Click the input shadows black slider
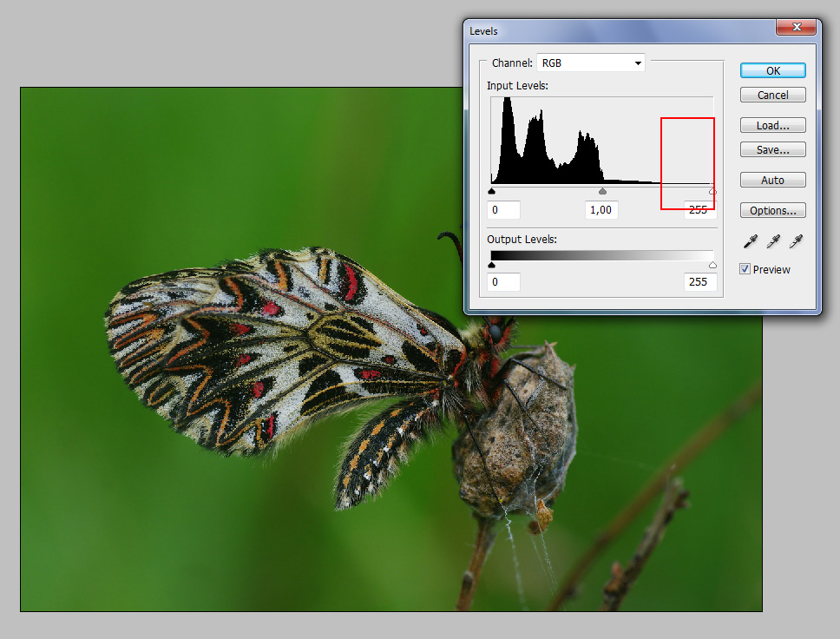The image size is (840, 639). 492,191
